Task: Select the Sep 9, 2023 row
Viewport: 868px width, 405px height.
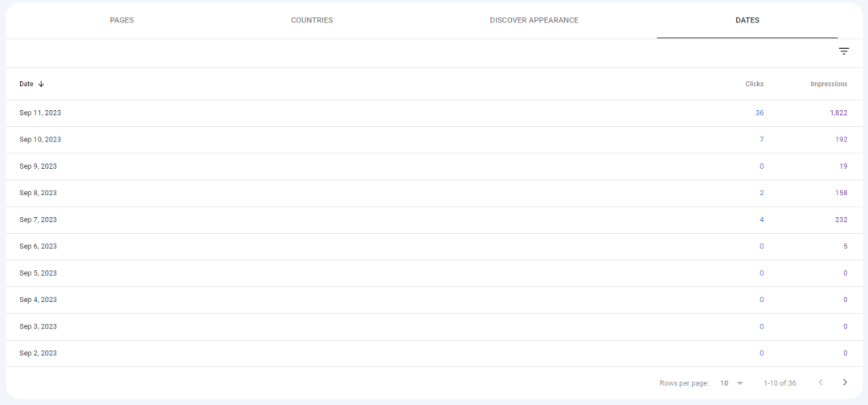Action: pos(434,166)
